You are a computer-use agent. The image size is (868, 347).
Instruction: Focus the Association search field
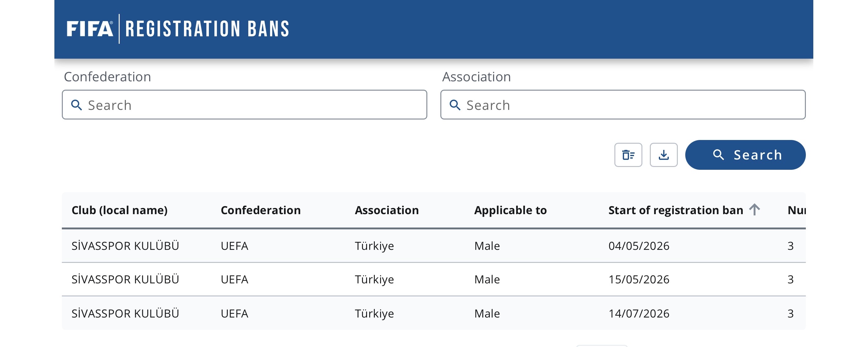pos(623,105)
